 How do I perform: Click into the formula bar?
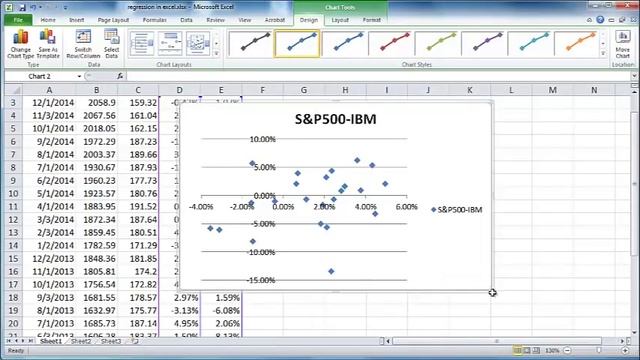point(379,76)
